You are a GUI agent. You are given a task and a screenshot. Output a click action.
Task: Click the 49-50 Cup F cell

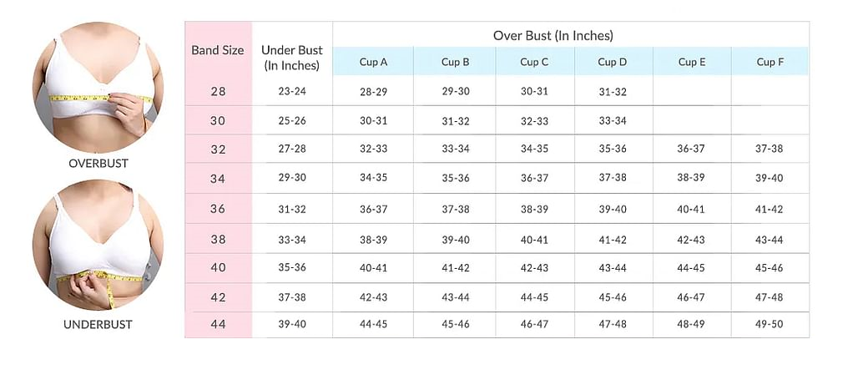[x=770, y=324]
